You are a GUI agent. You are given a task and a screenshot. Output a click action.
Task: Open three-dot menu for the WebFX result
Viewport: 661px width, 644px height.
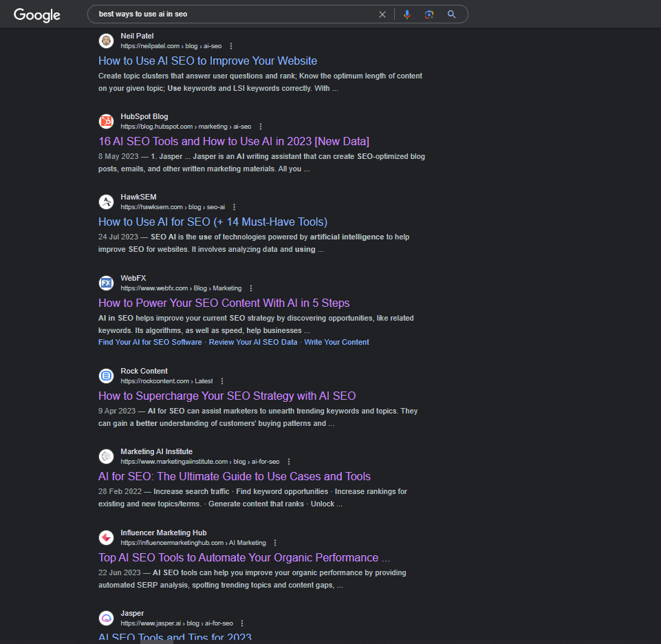point(251,288)
